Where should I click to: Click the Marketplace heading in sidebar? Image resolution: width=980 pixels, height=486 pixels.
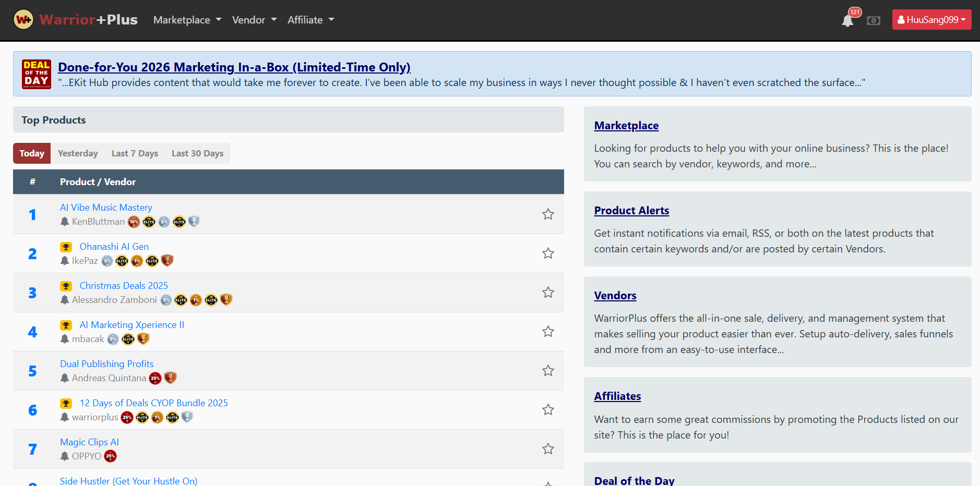point(626,126)
